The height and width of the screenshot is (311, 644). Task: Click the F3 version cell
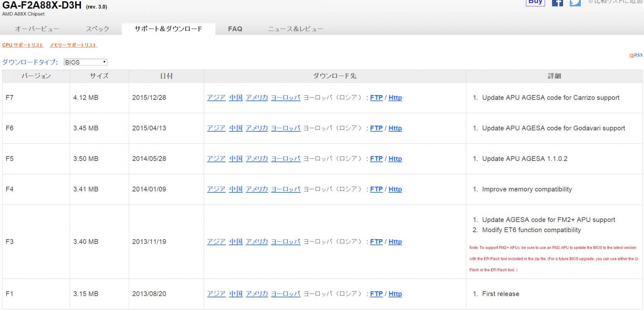click(x=36, y=242)
